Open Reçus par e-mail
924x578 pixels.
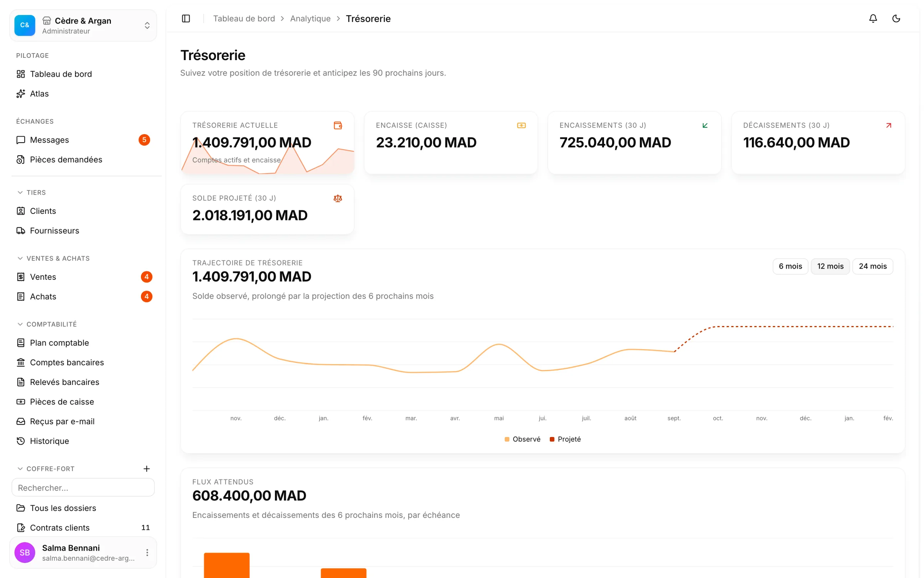pyautogui.click(x=83, y=421)
